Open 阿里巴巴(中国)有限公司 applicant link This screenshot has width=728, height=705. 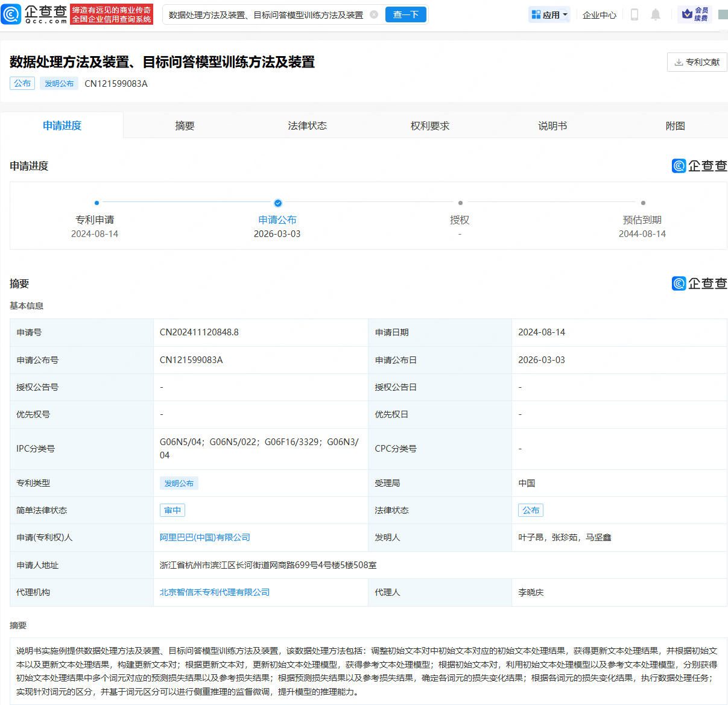pyautogui.click(x=204, y=537)
